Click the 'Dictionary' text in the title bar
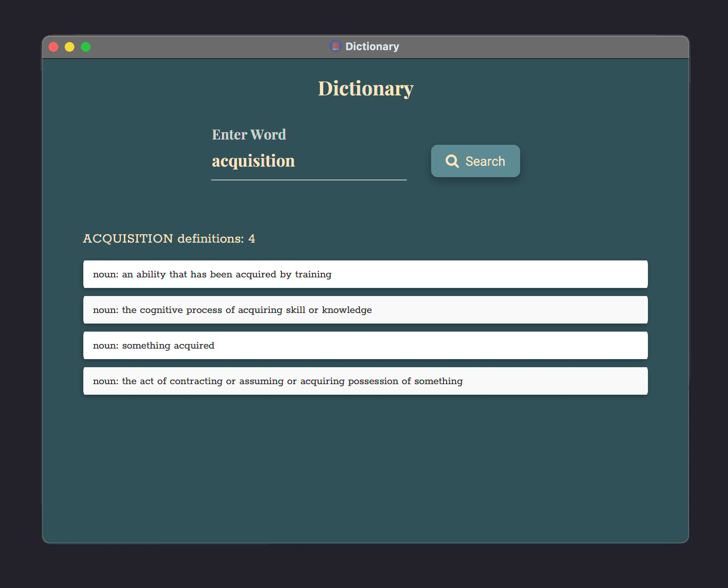This screenshot has width=728, height=588. (x=372, y=46)
